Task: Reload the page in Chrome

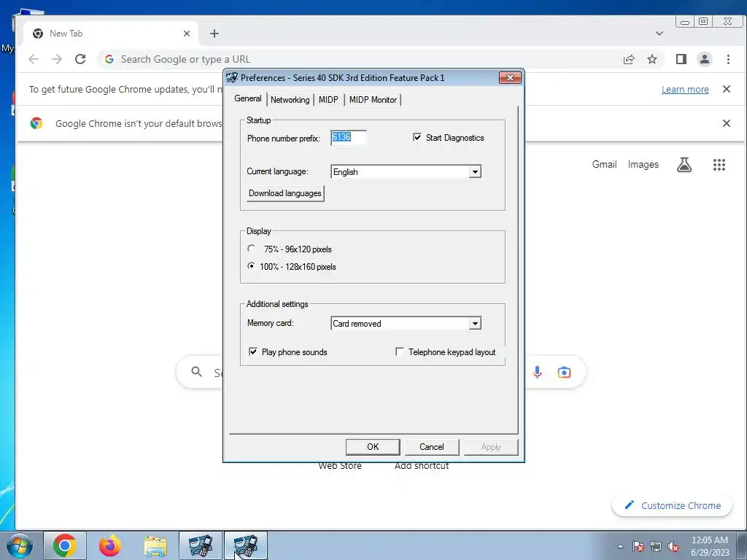Action: tap(80, 59)
